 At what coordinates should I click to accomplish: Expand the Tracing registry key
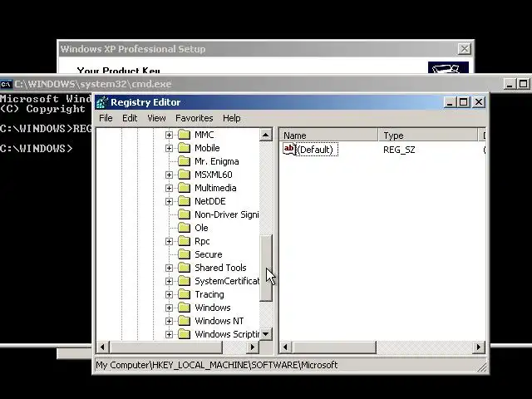point(169,294)
